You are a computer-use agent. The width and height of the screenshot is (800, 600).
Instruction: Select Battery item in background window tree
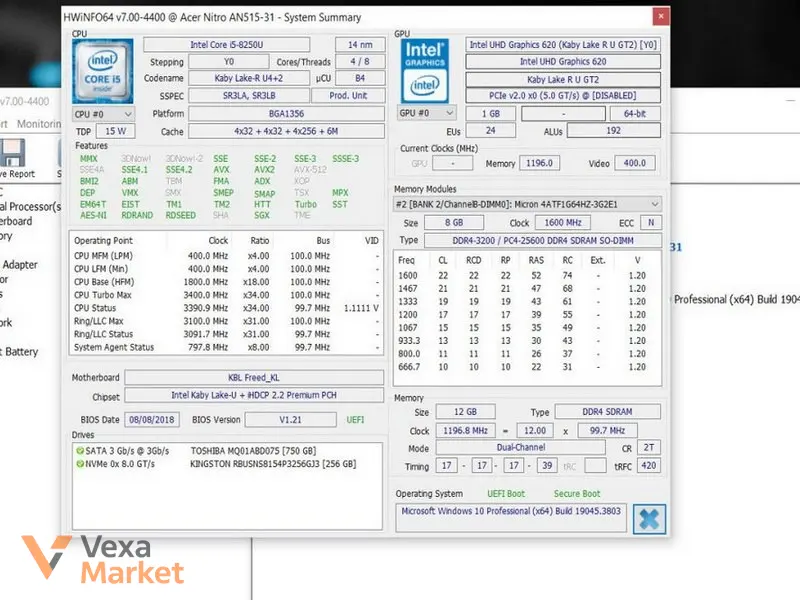(21, 352)
